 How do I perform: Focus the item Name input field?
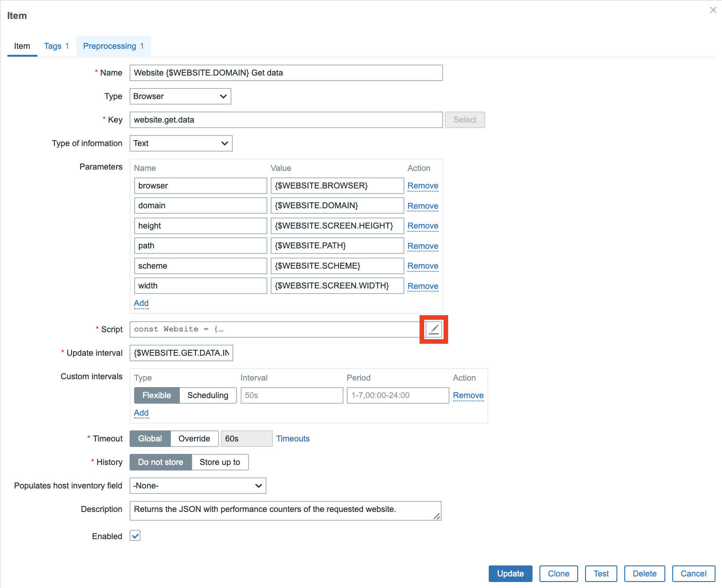(x=286, y=73)
